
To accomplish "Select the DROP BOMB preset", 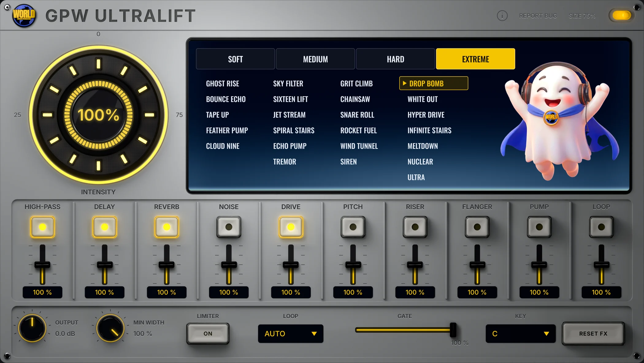I will [434, 83].
